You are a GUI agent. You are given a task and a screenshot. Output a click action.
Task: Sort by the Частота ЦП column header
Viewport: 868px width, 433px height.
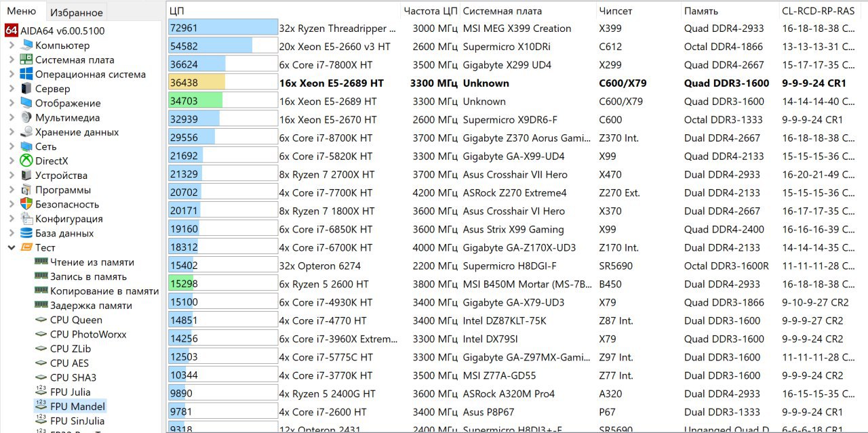pos(429,11)
